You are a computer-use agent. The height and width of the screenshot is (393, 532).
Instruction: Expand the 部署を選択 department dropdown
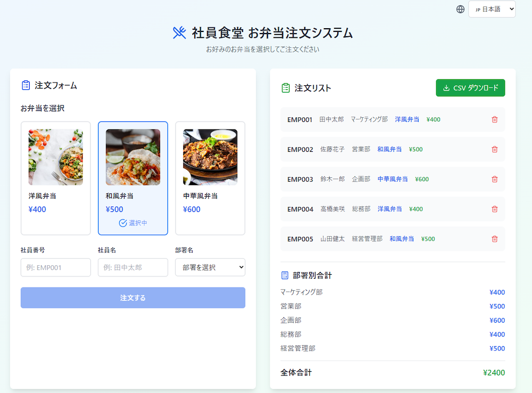pos(210,267)
